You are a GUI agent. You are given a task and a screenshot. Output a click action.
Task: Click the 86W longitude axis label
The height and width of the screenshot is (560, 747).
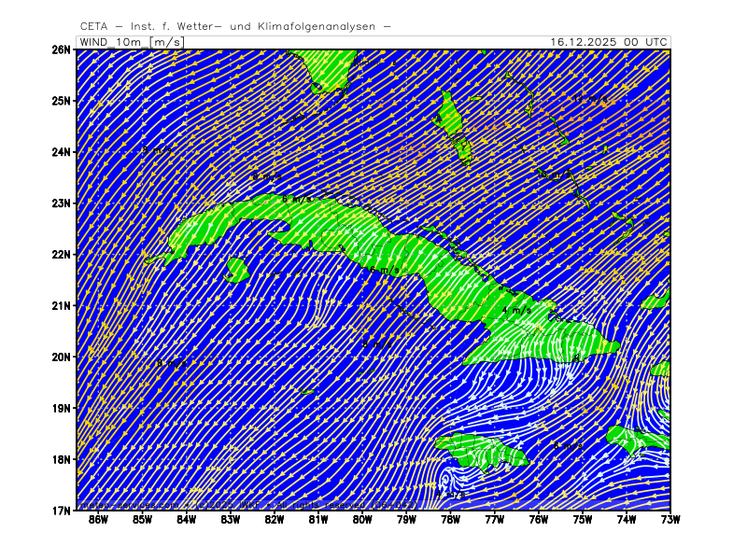[x=98, y=520]
